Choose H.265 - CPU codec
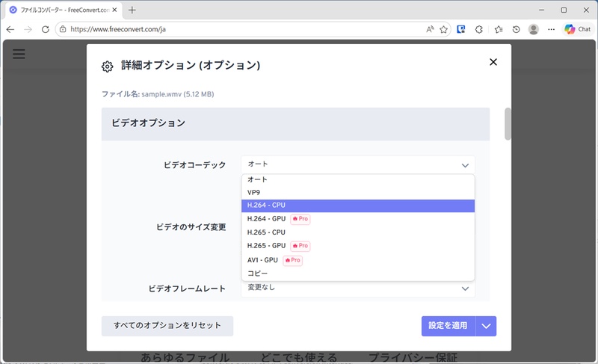Image resolution: width=598 pixels, height=364 pixels. pos(358,232)
